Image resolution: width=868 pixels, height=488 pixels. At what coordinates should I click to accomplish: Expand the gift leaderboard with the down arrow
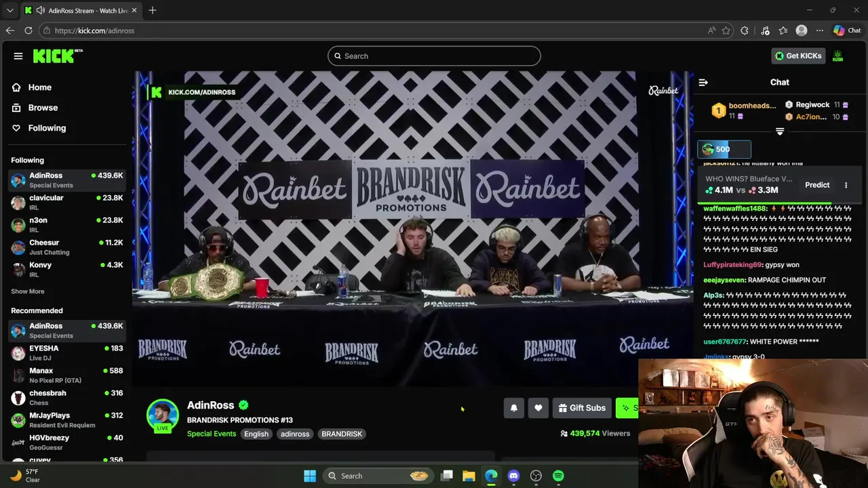click(x=780, y=131)
